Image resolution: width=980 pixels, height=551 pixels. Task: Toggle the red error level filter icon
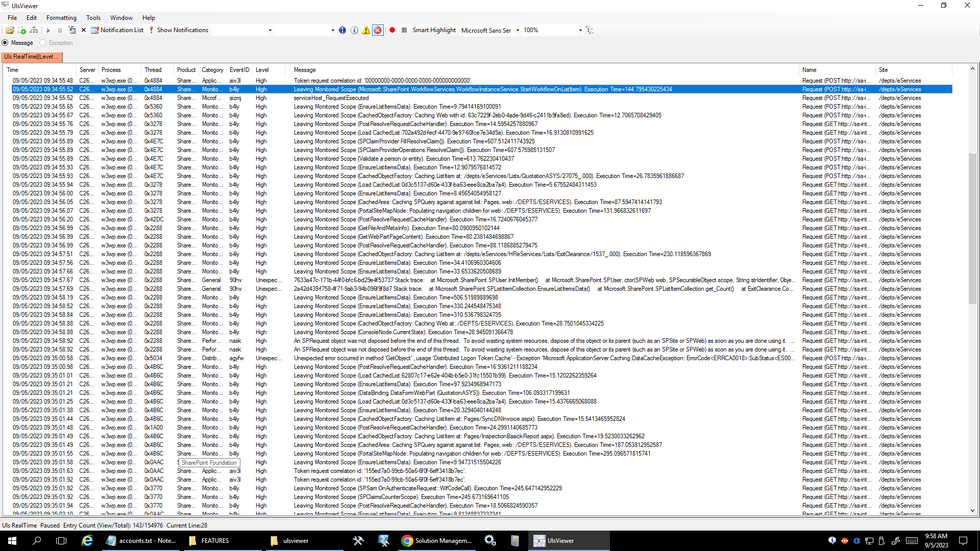378,31
